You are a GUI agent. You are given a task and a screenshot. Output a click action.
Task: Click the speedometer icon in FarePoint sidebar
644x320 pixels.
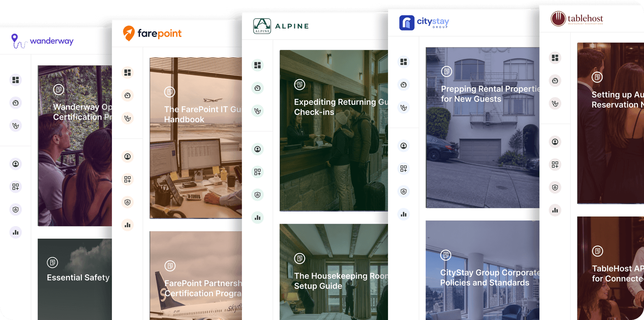point(128,96)
